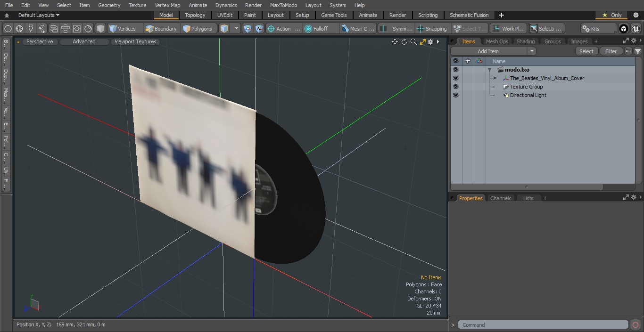Click the funnel filter icon in Items panel

[x=637, y=51]
